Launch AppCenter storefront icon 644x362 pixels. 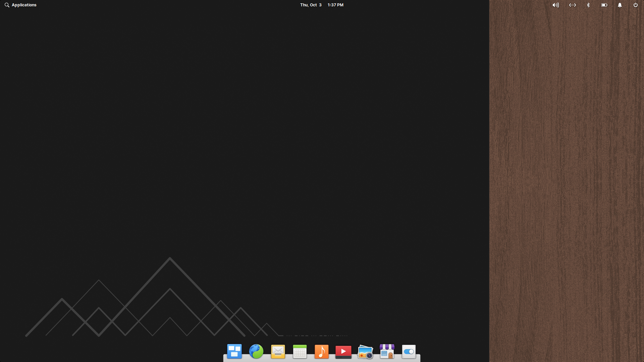pos(387,352)
